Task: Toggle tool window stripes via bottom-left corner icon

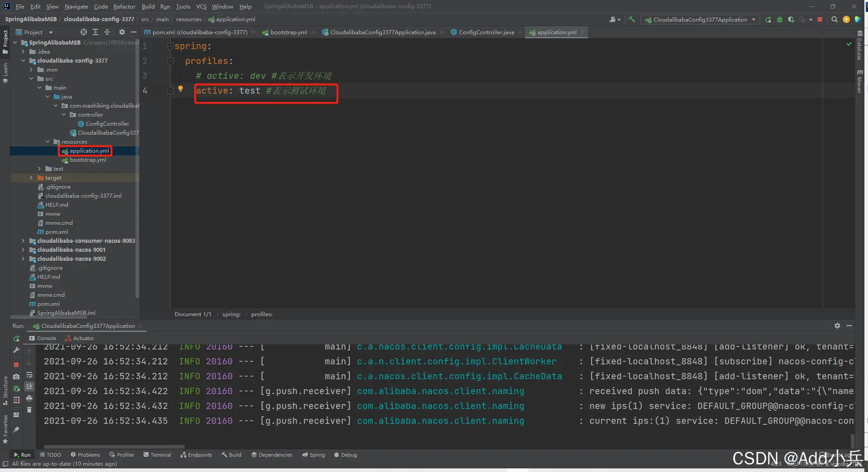Action: click(5, 464)
